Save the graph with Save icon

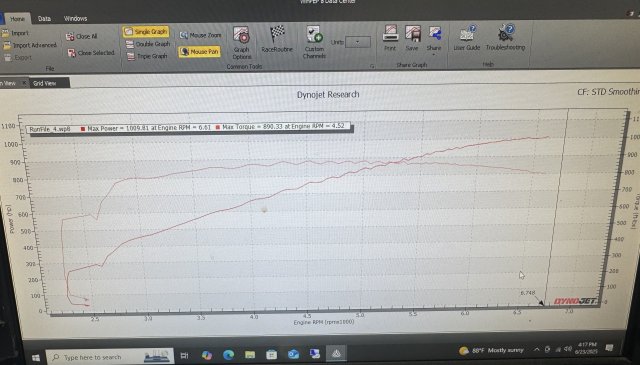(412, 38)
